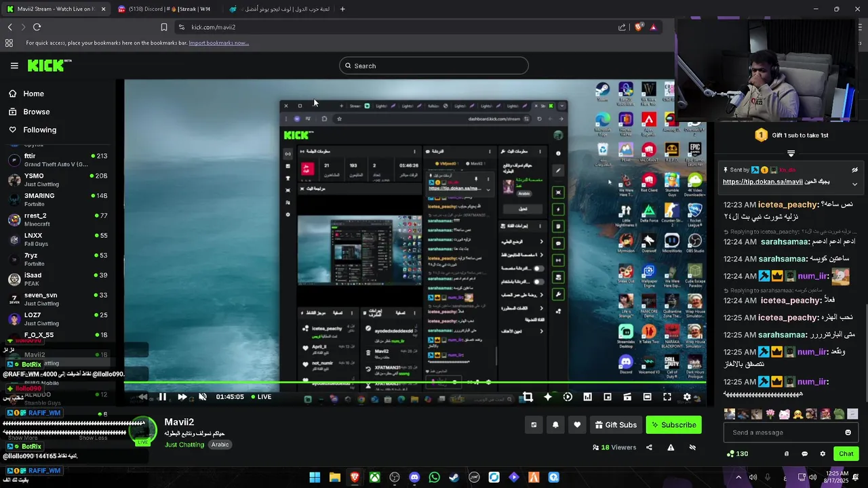Open LOZ7 channel in sidebar
The image size is (868, 488).
[x=58, y=319]
